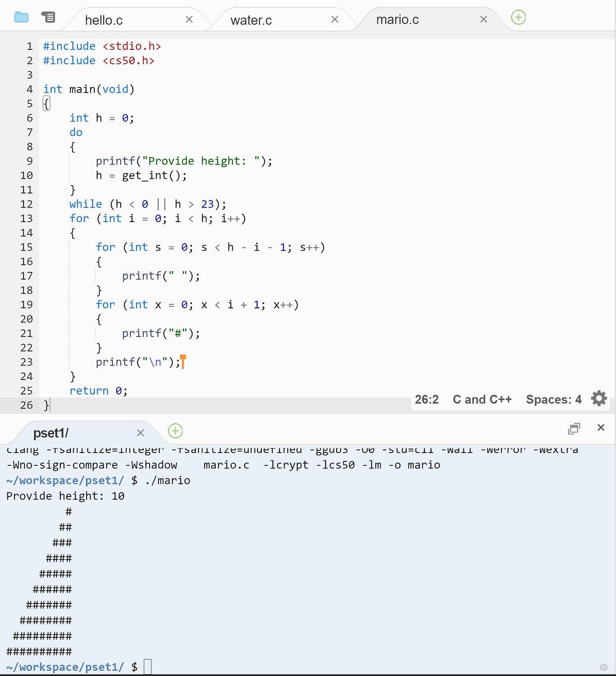Image resolution: width=616 pixels, height=676 pixels.
Task: Click the 'for (int x = 0' loop line
Action: pyautogui.click(x=197, y=305)
